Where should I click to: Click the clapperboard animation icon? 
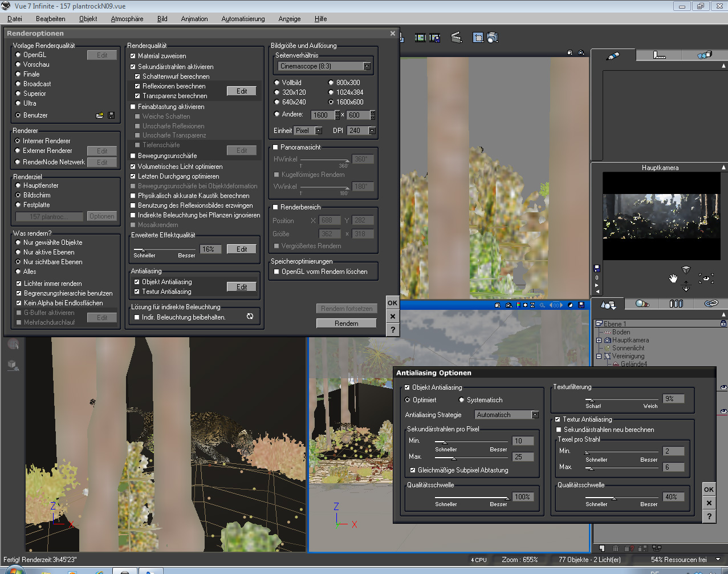click(x=456, y=38)
